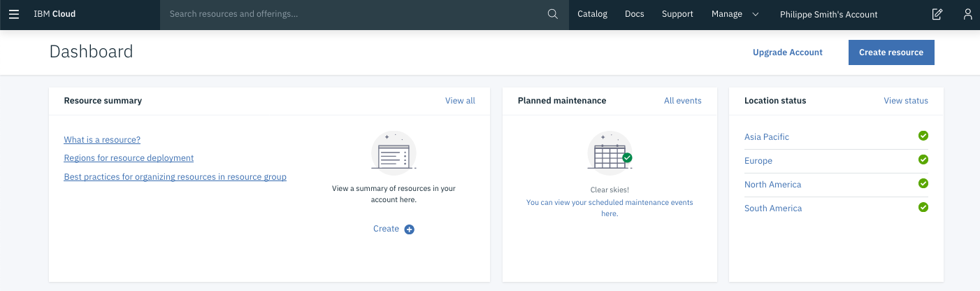Click the Asia Pacific green status checkmark
This screenshot has height=291, width=980.
coord(923,136)
